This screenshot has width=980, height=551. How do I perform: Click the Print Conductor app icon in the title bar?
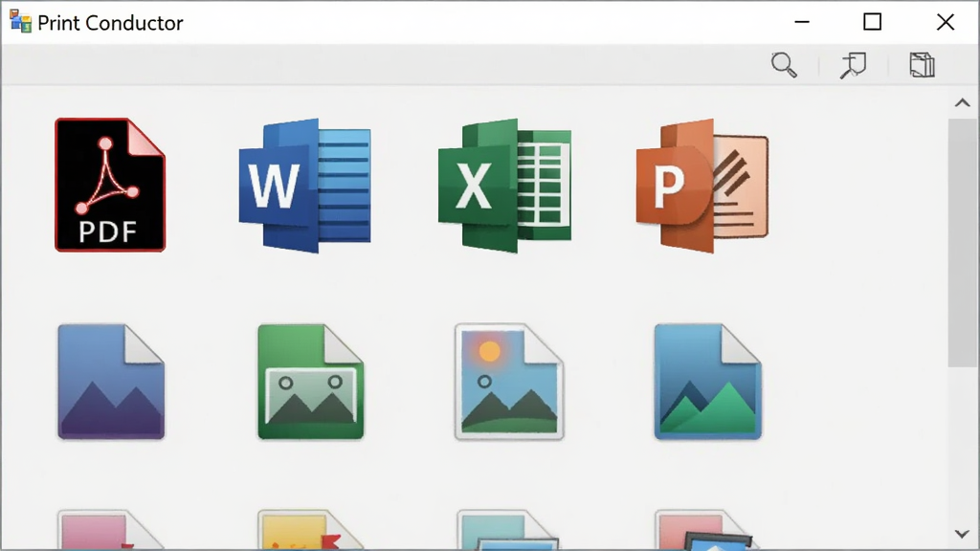(21, 22)
